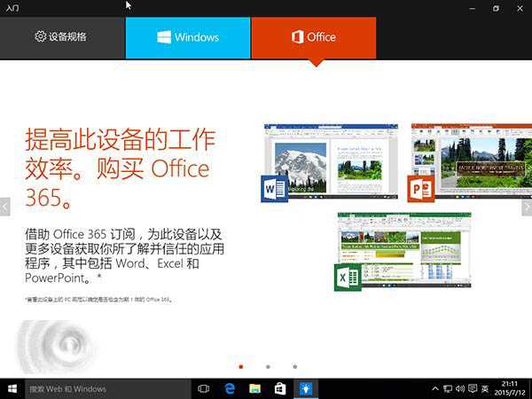
Task: Restore down the 入门 window
Action: [x=496, y=9]
